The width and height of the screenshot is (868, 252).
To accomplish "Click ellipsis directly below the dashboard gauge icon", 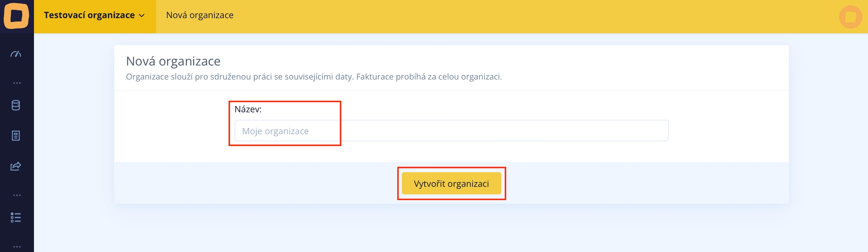I will [x=17, y=83].
